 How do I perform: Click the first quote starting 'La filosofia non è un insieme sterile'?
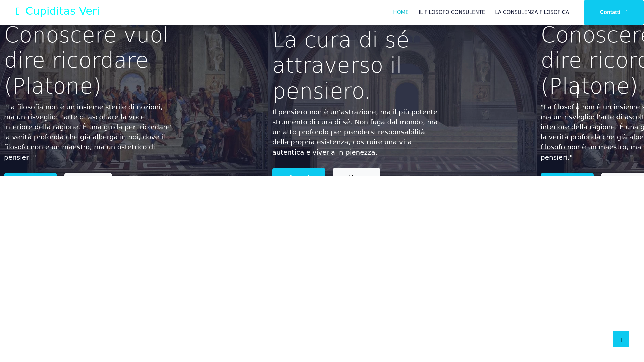88,132
